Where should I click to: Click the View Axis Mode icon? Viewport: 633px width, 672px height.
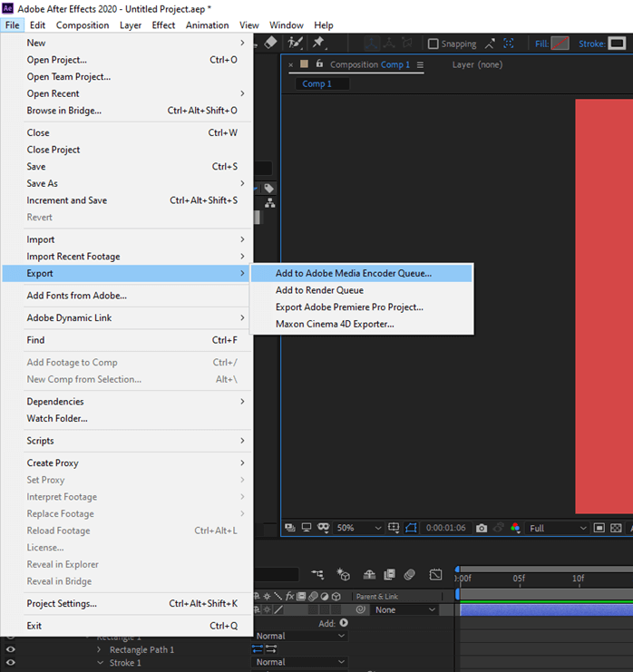tap(406, 44)
